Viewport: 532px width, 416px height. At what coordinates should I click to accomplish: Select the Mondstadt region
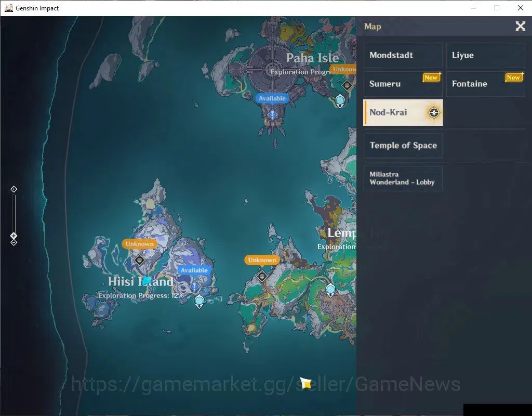403,55
